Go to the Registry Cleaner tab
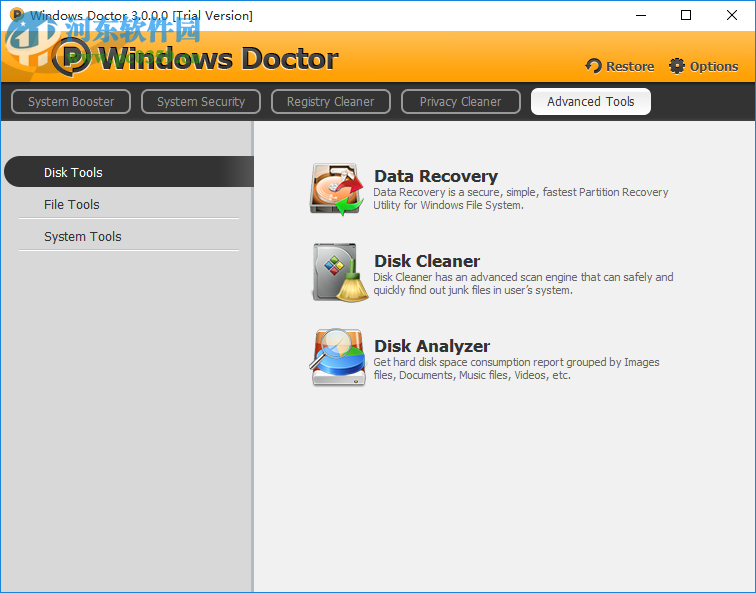 point(331,102)
